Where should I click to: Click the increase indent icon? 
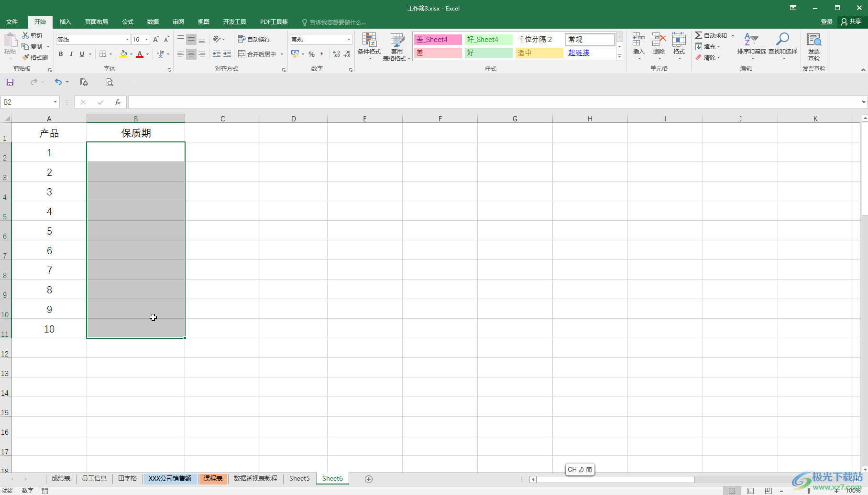pos(227,54)
